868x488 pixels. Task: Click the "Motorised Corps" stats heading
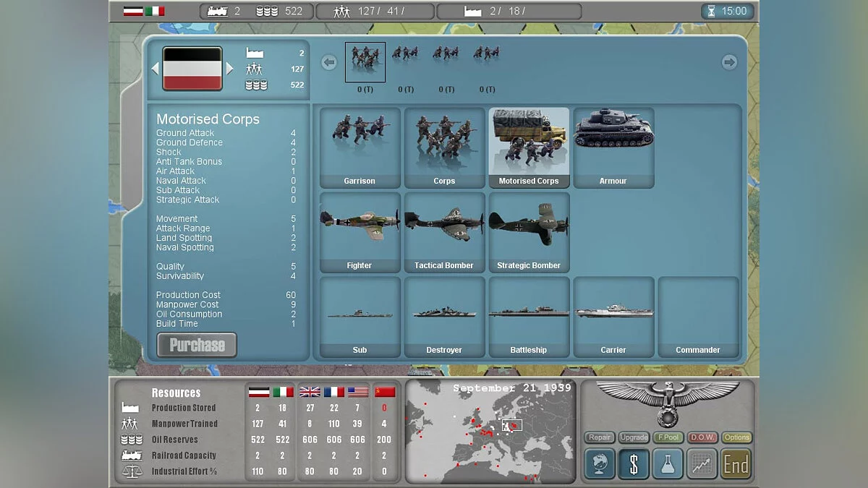point(208,119)
